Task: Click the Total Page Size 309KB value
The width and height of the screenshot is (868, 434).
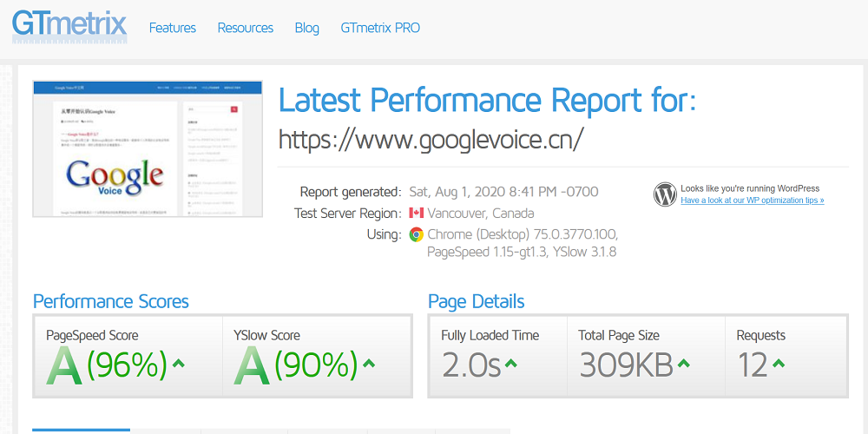Action: coord(625,366)
